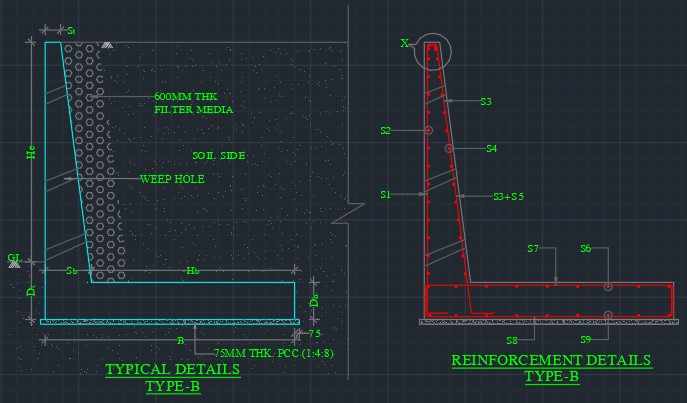Select the WEEP HOLE label
Screen dimensions: 687x403
click(172, 179)
